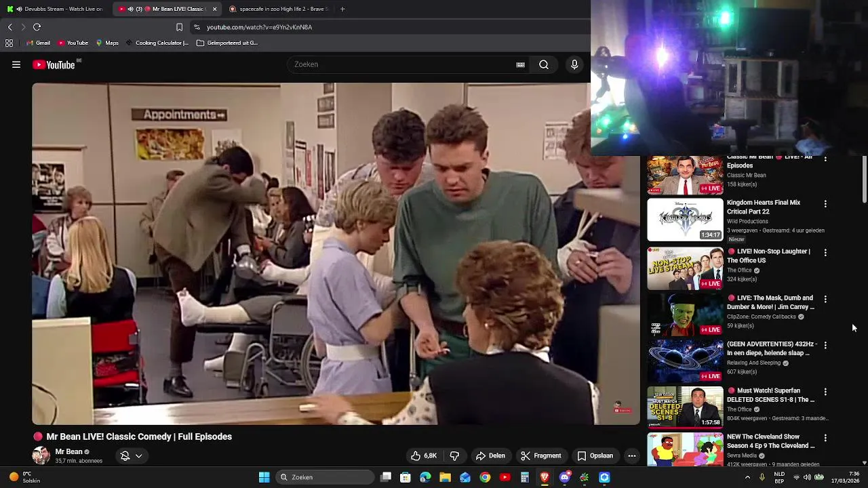The height and width of the screenshot is (488, 868).
Task: Open options for Kingdom Hearts Final Mix video
Action: (825, 204)
